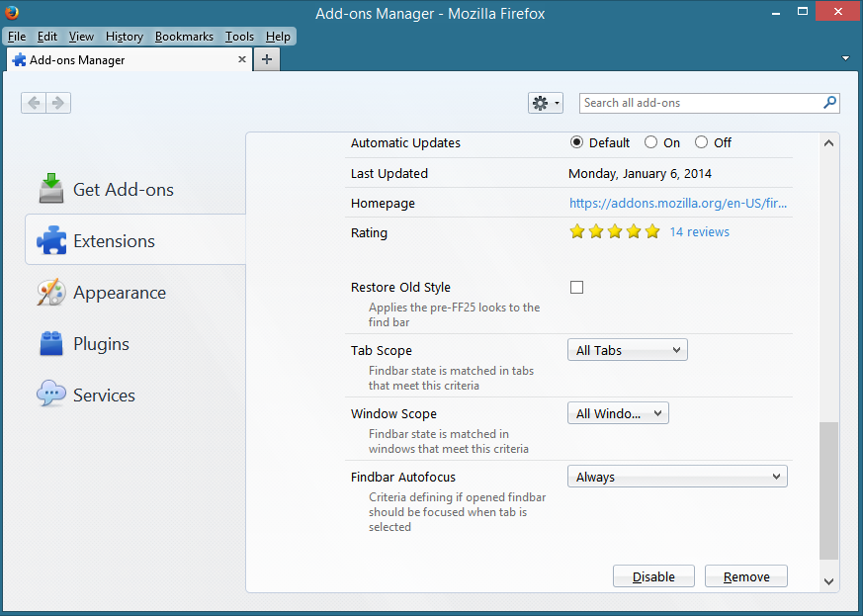
Task: Click the Plugins blue brick icon
Action: (51, 343)
